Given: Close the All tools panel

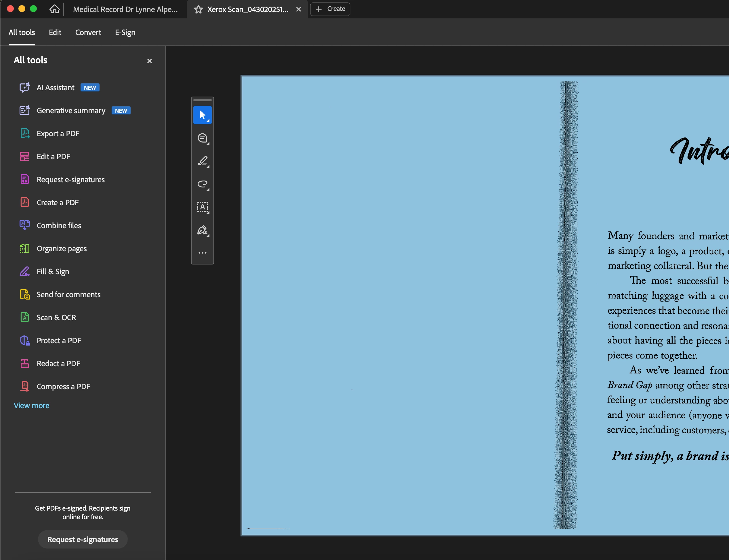Looking at the screenshot, I should [x=149, y=61].
